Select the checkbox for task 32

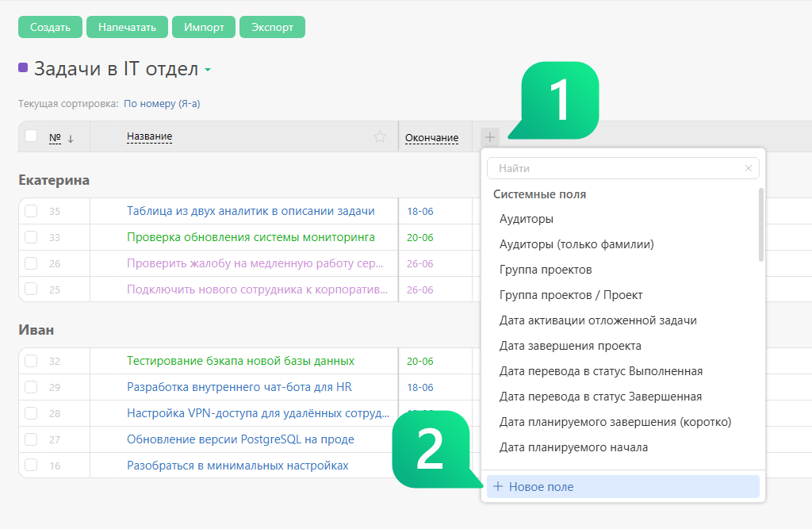coord(31,361)
